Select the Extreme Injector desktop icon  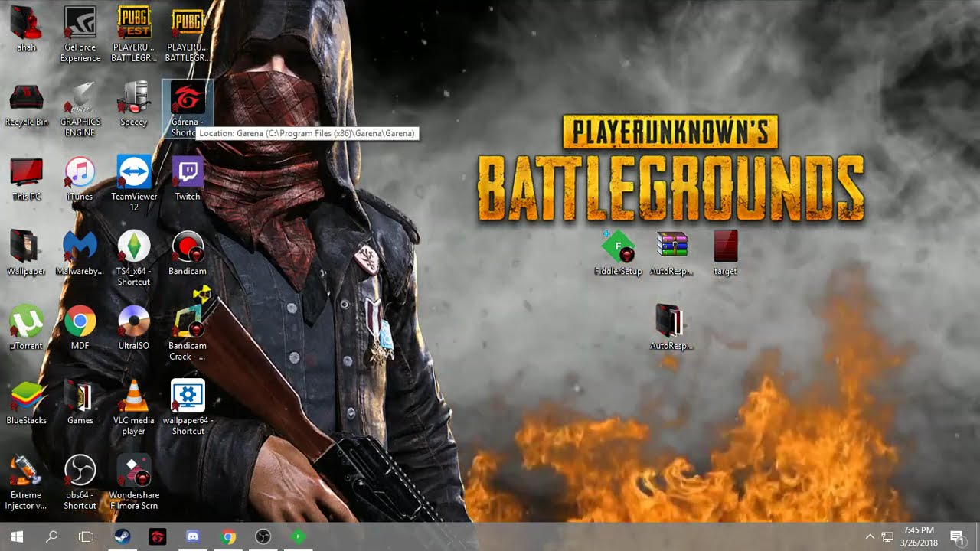coord(26,482)
